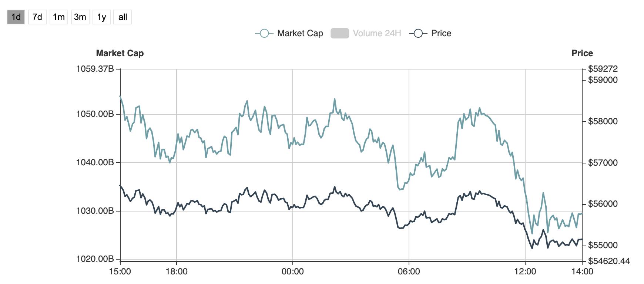This screenshot has height=284, width=644.
Task: Click the $58000 price tick label
Action: click(x=603, y=121)
